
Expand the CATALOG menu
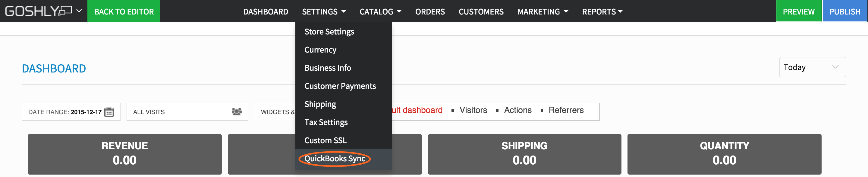click(x=379, y=11)
